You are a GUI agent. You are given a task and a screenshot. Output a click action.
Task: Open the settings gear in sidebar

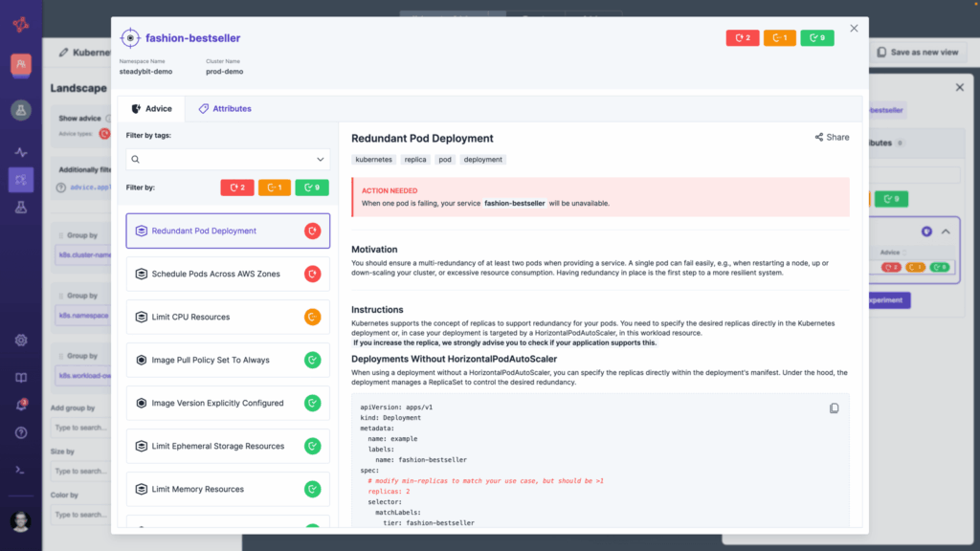click(x=21, y=340)
